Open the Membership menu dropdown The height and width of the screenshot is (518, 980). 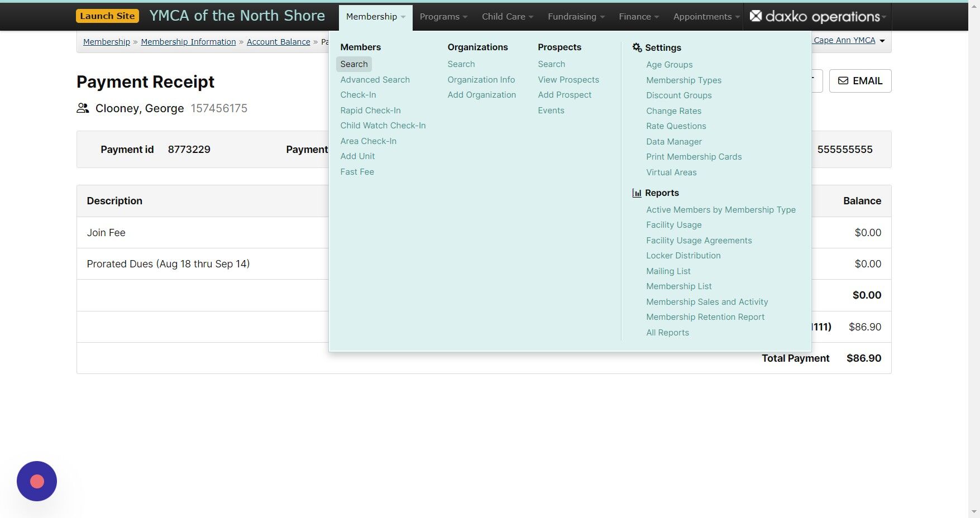(x=376, y=17)
